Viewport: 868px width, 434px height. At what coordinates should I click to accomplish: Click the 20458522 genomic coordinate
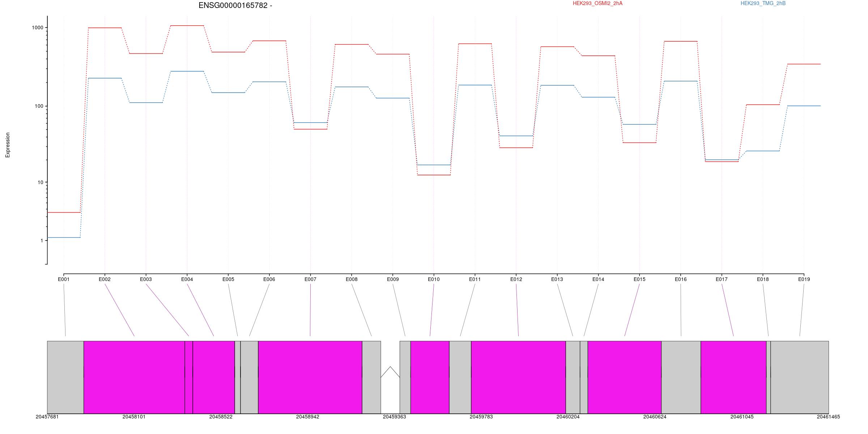221,417
